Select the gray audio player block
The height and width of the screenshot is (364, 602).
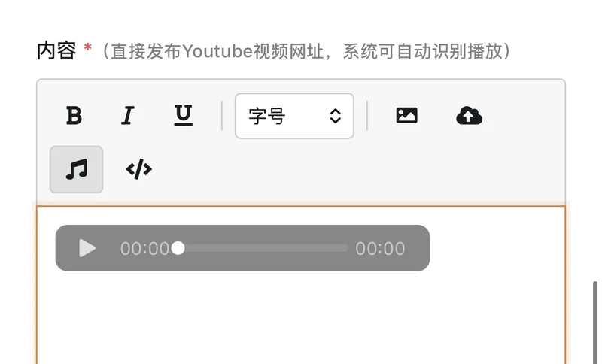[242, 248]
